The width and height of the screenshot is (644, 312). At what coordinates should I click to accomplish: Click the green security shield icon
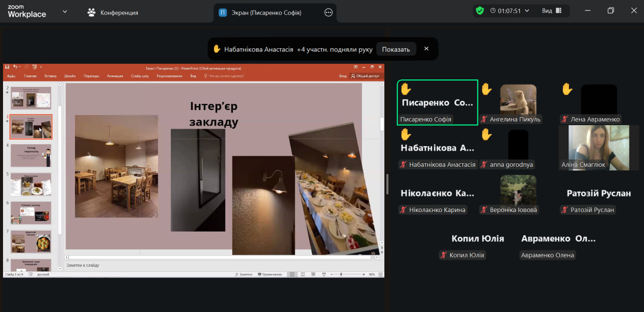(x=480, y=11)
